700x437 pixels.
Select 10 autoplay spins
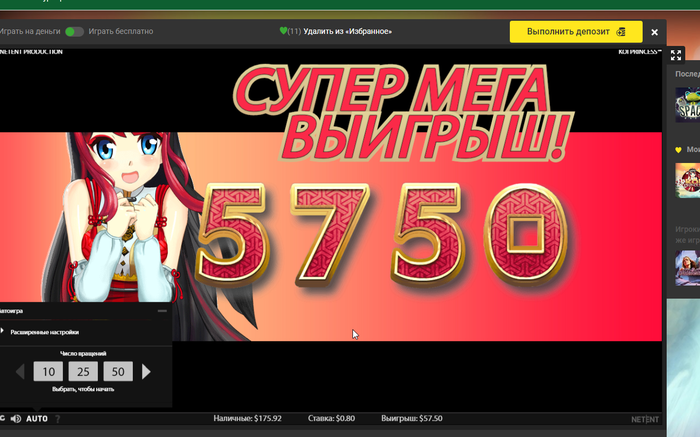click(x=48, y=371)
